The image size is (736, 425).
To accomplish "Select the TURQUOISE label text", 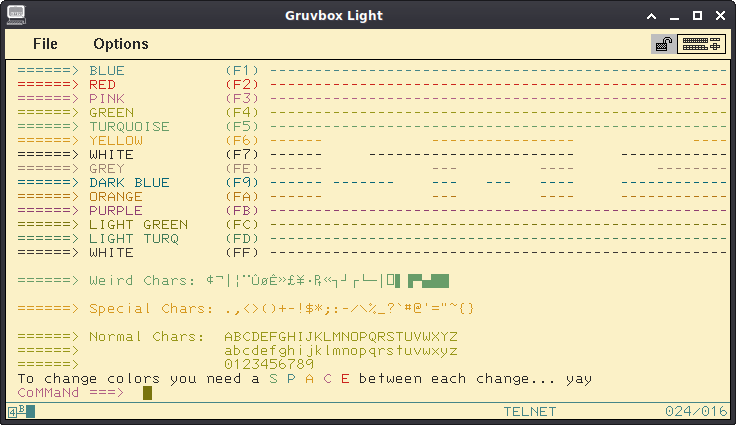I will tap(130, 127).
